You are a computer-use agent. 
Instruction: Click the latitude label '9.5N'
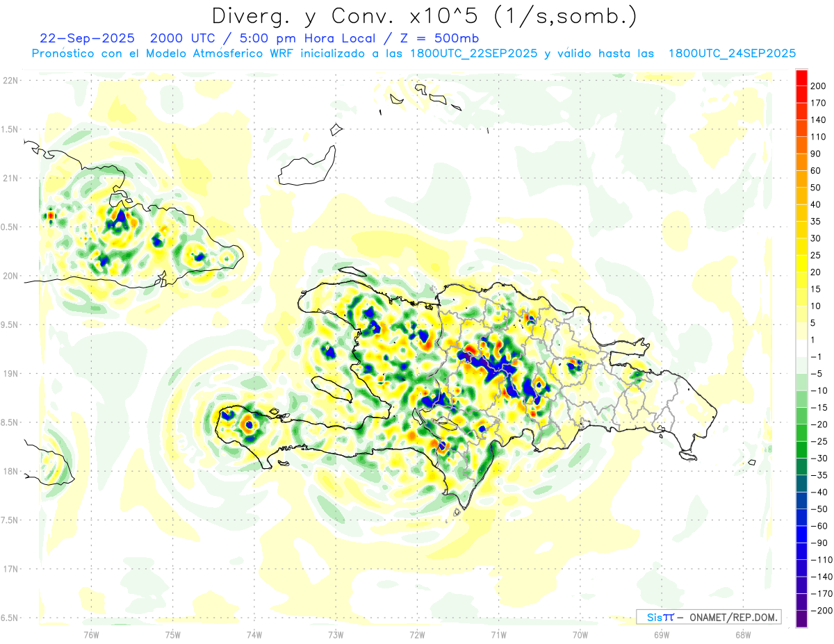(x=10, y=324)
